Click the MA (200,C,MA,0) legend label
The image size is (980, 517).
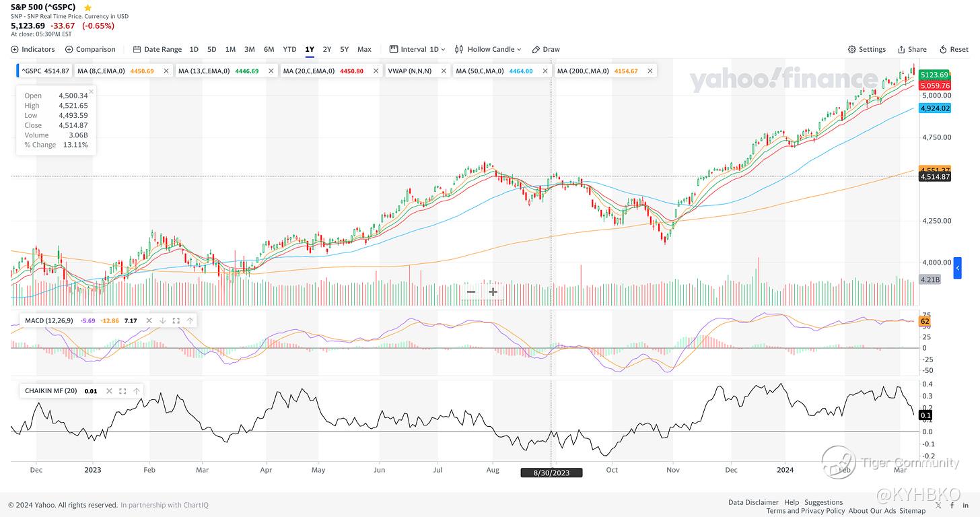583,71
